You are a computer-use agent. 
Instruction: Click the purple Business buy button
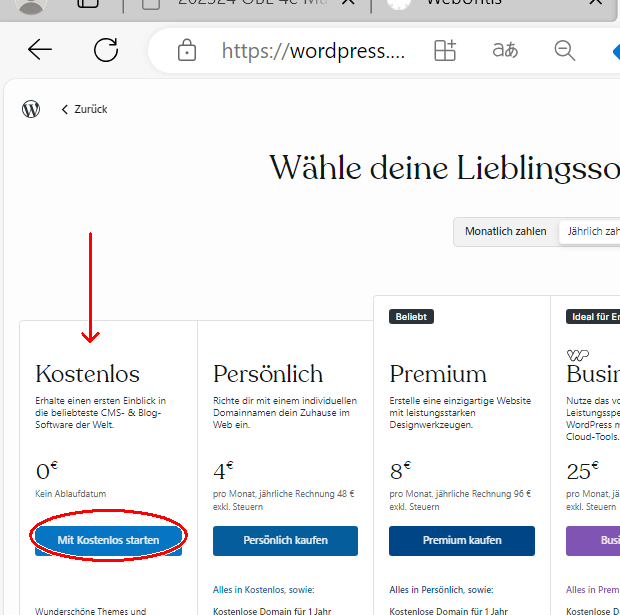(x=593, y=540)
